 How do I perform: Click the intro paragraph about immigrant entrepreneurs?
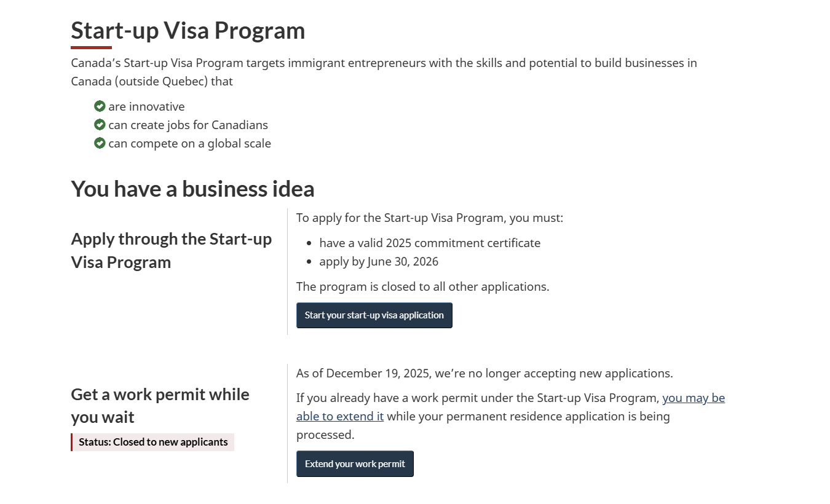click(384, 72)
